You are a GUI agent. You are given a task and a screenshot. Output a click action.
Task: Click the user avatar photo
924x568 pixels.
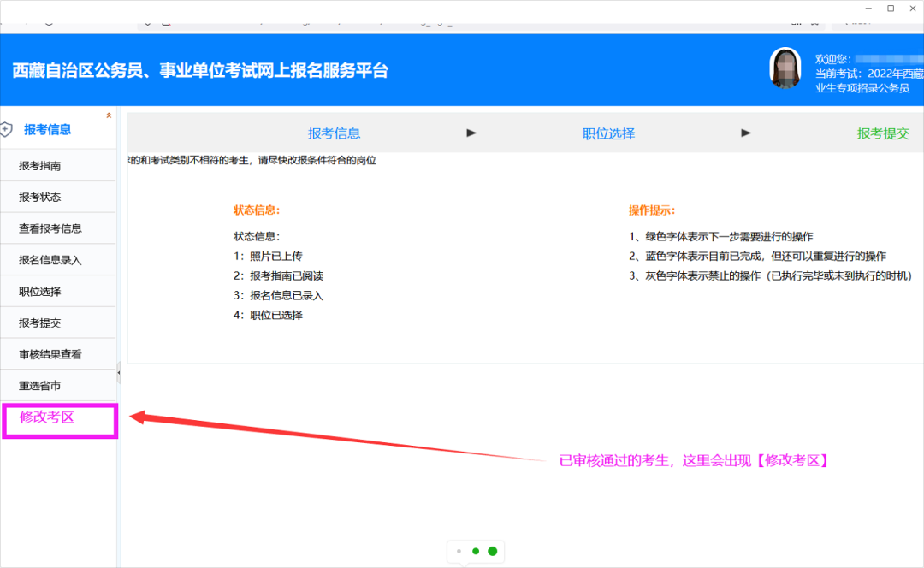(785, 69)
